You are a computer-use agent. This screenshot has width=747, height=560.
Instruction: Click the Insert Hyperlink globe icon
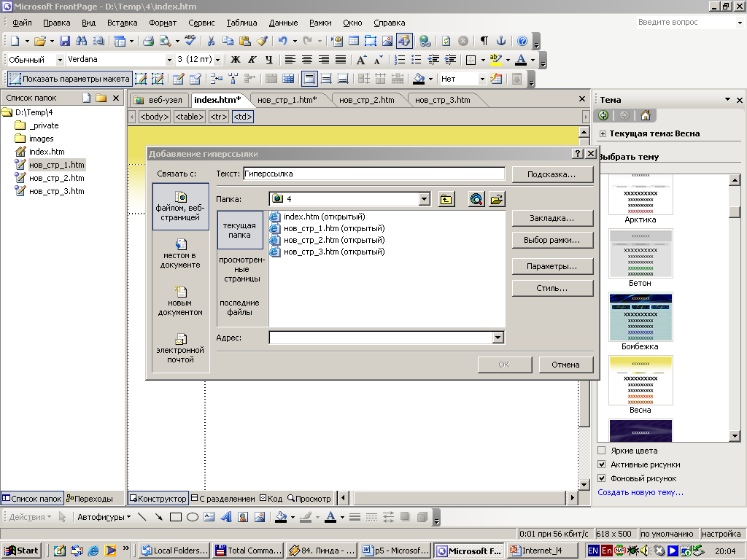pos(425,41)
